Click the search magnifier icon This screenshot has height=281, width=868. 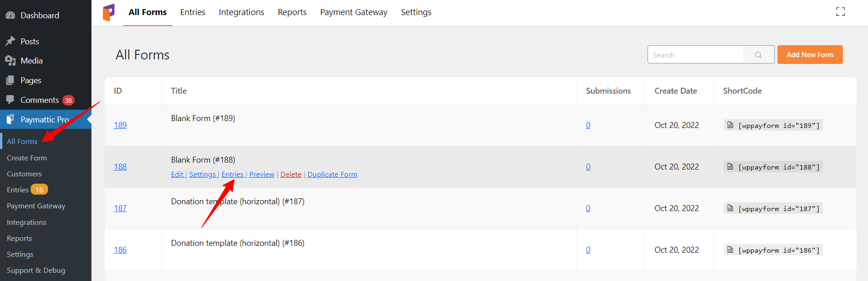[758, 55]
